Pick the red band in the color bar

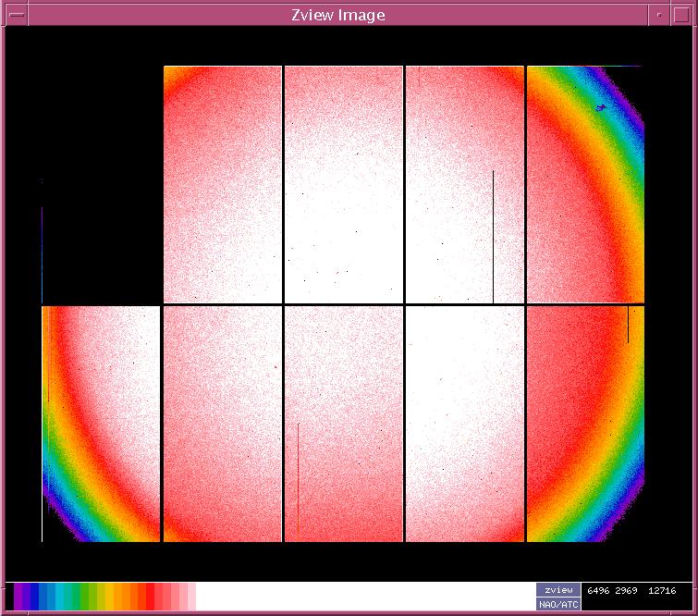[x=150, y=597]
